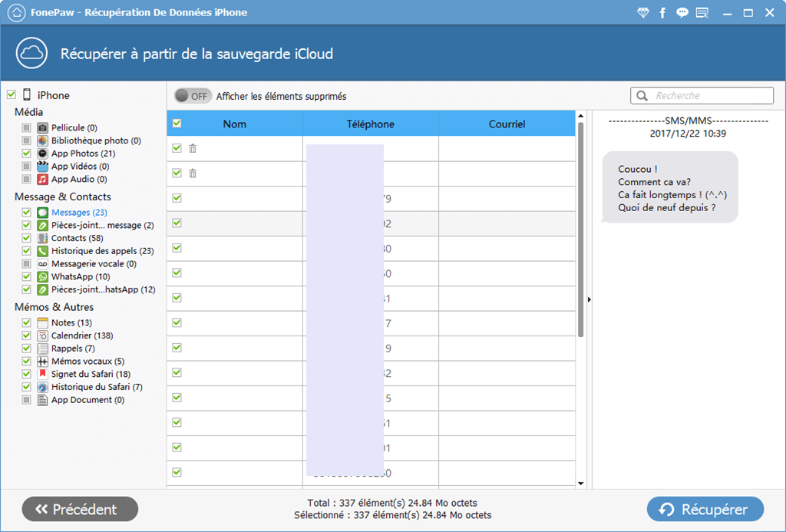This screenshot has width=786, height=532.
Task: Click the Récupérer button
Action: click(705, 509)
